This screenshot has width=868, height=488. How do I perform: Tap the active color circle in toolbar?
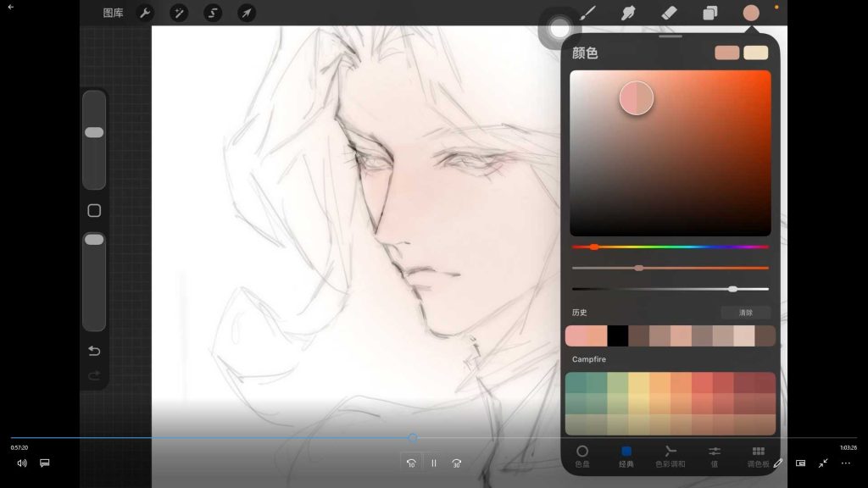tap(751, 13)
